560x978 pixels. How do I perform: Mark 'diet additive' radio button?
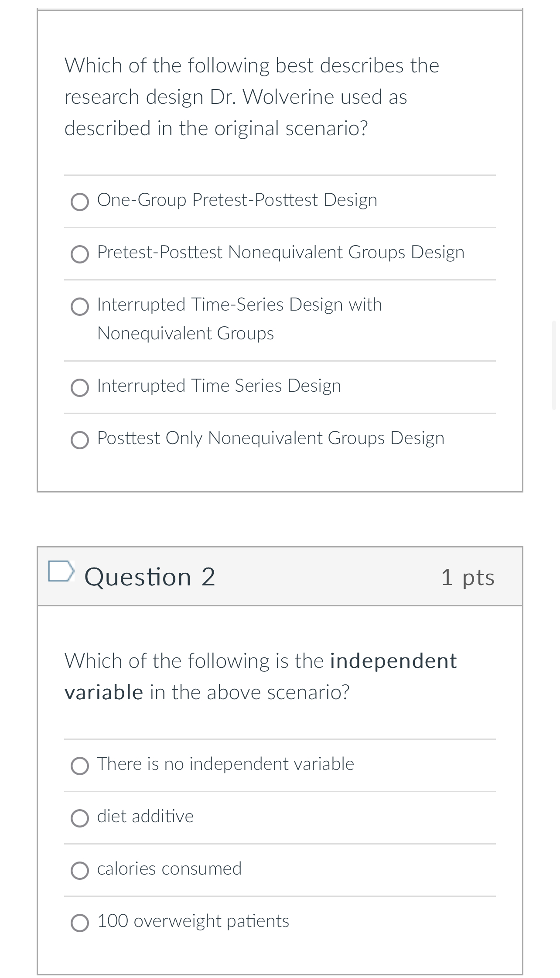pyautogui.click(x=80, y=818)
